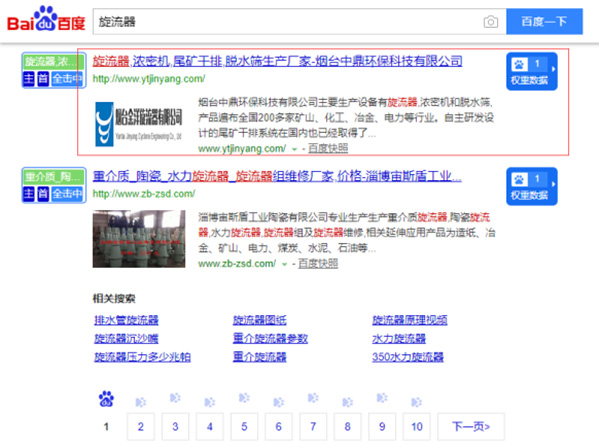Click the paw icon above page 1
The image size is (600, 448).
[x=106, y=399]
